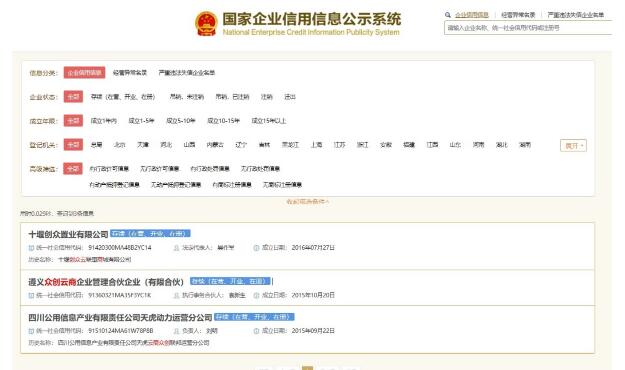Choose 江西 as registration authority
The height and width of the screenshot is (370, 625).
click(432, 145)
